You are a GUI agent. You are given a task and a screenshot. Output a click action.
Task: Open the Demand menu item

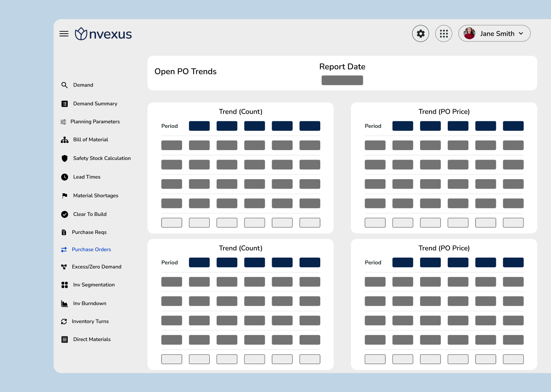pyautogui.click(x=83, y=85)
